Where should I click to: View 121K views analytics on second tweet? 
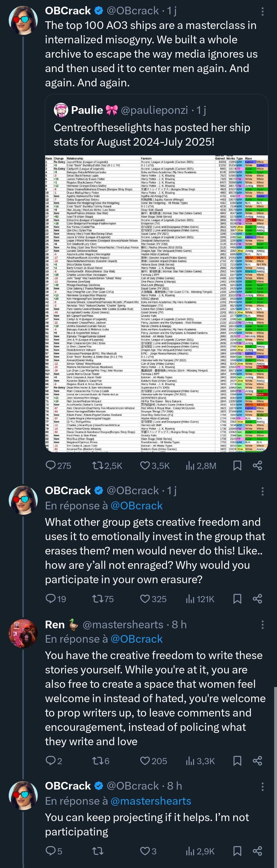200,599
